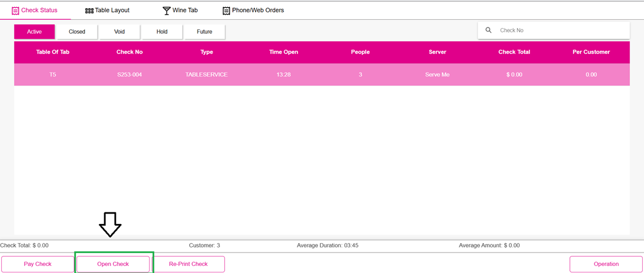Click the Check No column header
This screenshot has width=644, height=273.
coord(130,52)
